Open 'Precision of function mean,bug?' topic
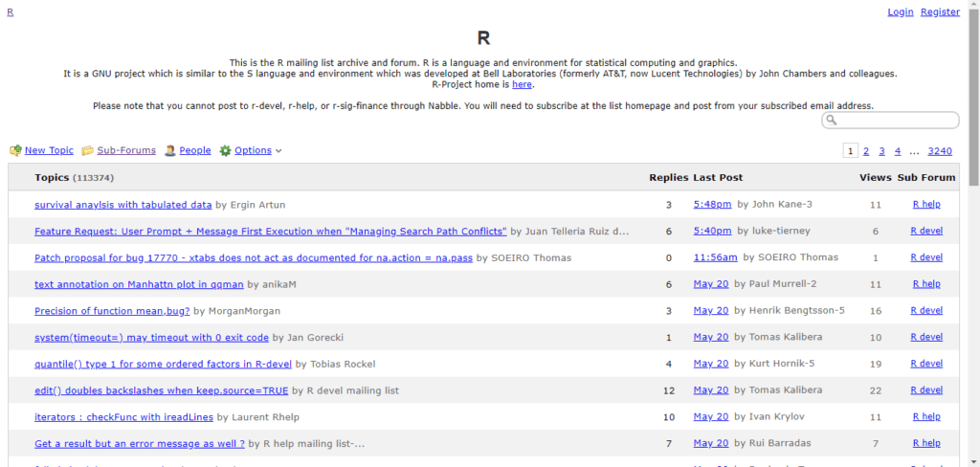 click(112, 310)
